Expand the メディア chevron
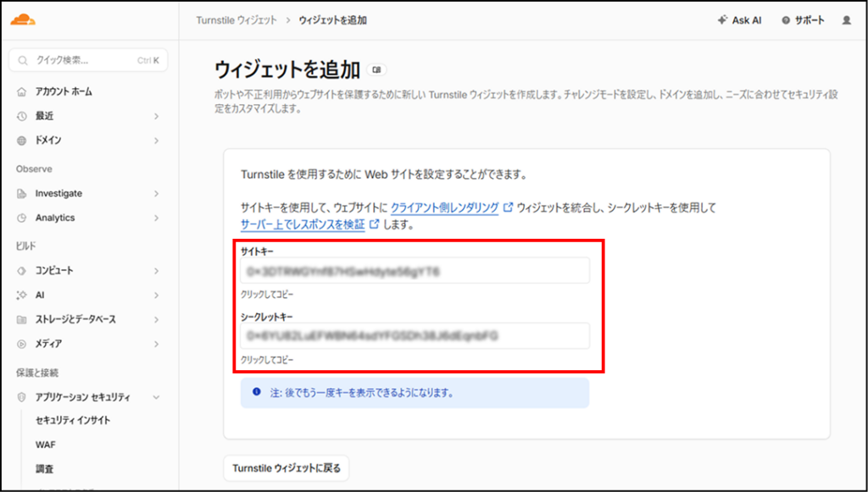This screenshot has height=492, width=868. click(156, 344)
